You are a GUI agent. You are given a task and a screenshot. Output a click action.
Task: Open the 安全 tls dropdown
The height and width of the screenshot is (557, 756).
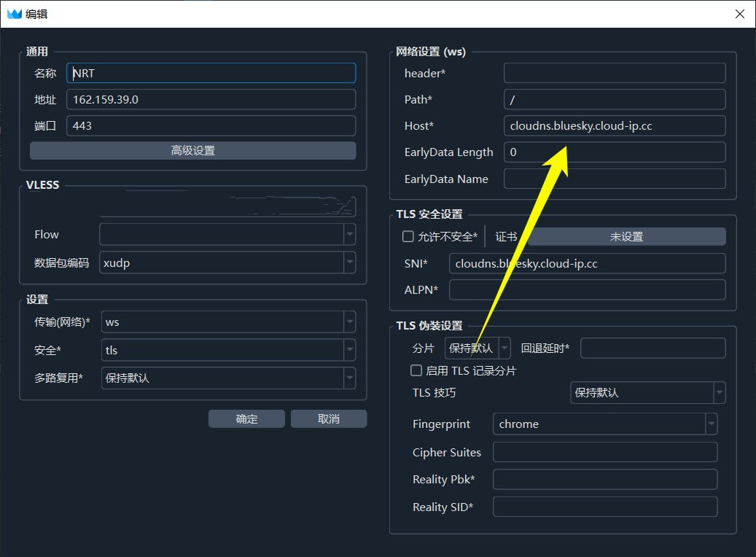point(228,350)
